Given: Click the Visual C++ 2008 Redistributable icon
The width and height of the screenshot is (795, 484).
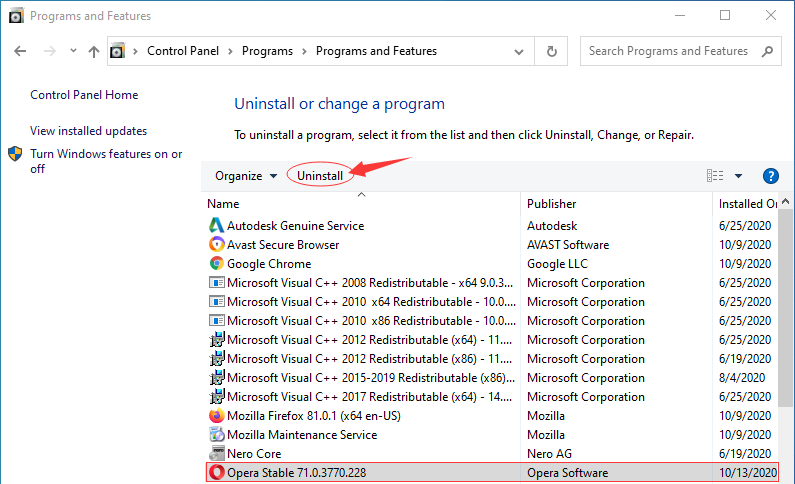Looking at the screenshot, I should pos(216,282).
